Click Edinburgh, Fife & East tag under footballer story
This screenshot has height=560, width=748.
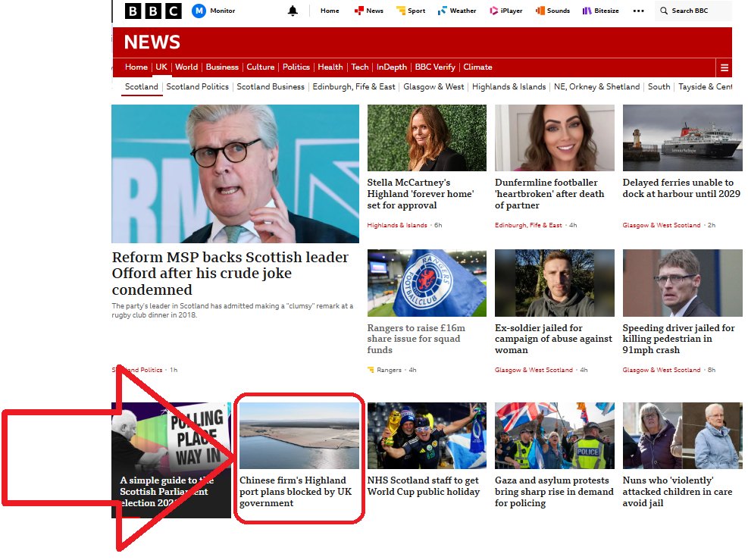(528, 225)
